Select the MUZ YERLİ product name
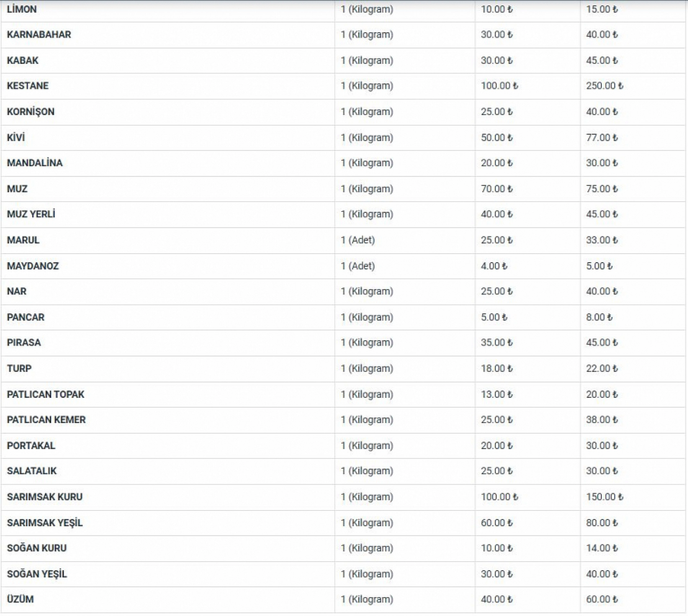This screenshot has width=688, height=616. pos(31,214)
